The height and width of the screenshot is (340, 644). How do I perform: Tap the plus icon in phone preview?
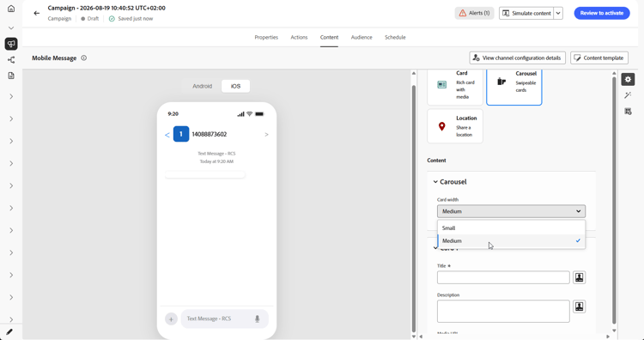(171, 319)
